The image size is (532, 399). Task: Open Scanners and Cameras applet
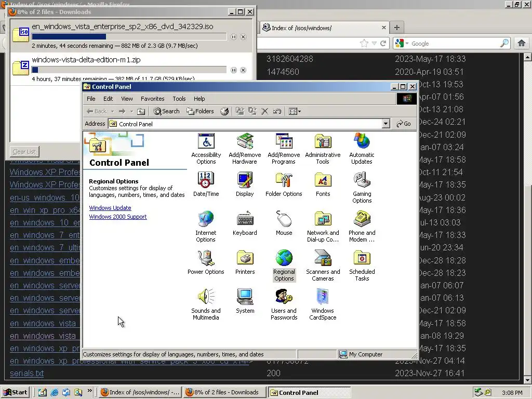(x=323, y=265)
